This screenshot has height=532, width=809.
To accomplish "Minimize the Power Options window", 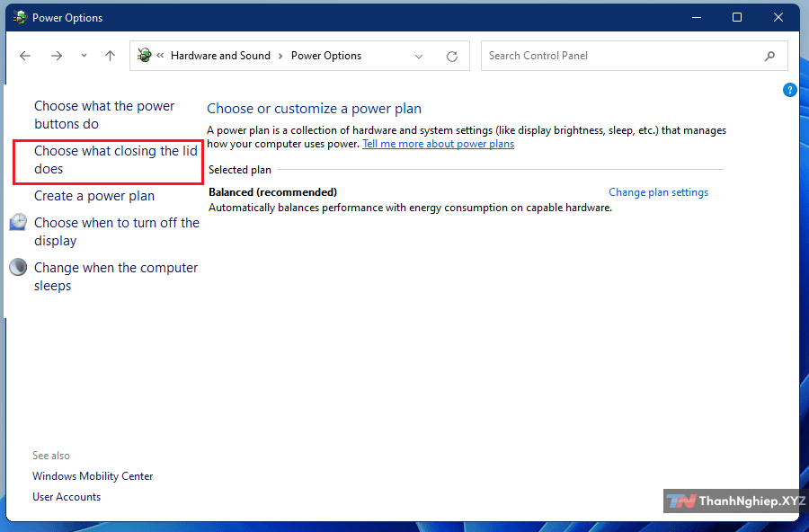I will (x=697, y=18).
